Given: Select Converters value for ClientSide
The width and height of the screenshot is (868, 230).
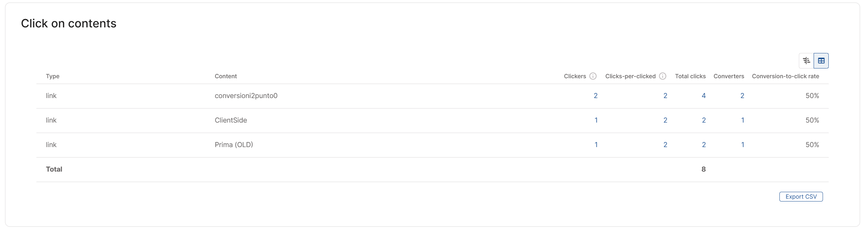Looking at the screenshot, I should point(742,120).
